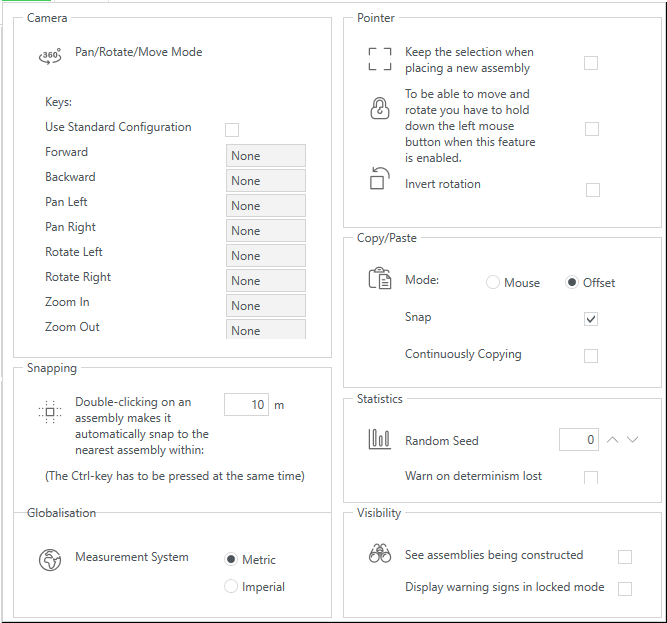Viewport: 667px width, 623px height.
Task: Decrease Random Seed with down arrow
Action: point(633,440)
